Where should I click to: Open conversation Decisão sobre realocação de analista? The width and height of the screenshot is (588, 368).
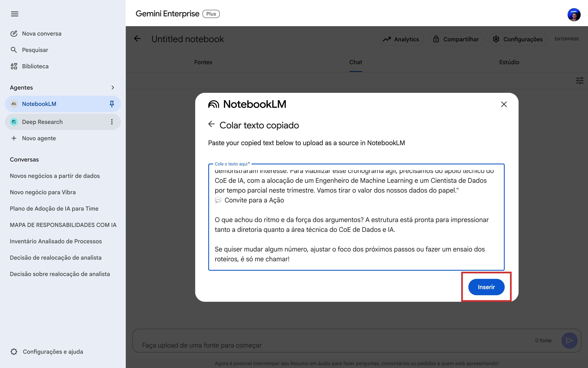pos(60,274)
